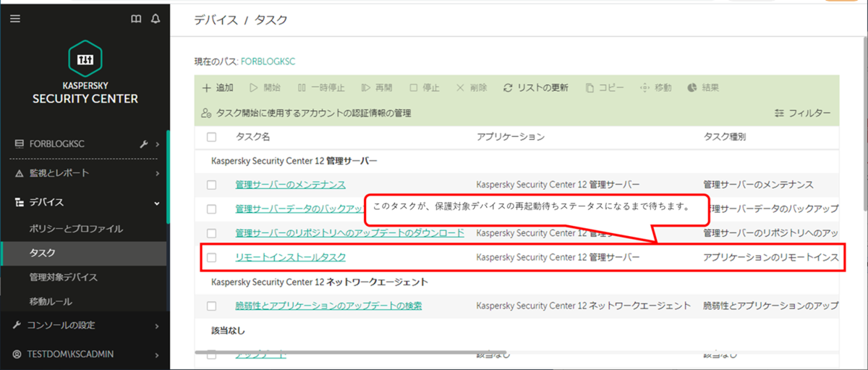Click the デバイス tree icon
This screenshot has height=370, width=868.
(x=20, y=202)
